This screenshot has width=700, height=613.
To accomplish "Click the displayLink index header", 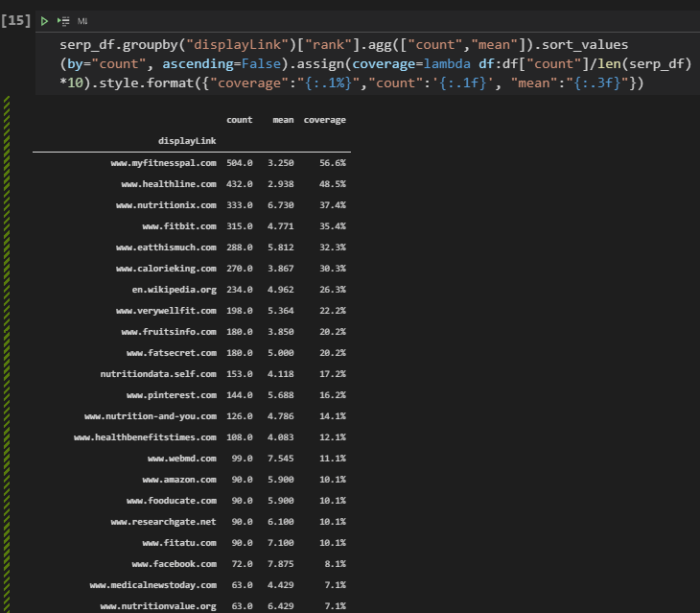I will (187, 141).
